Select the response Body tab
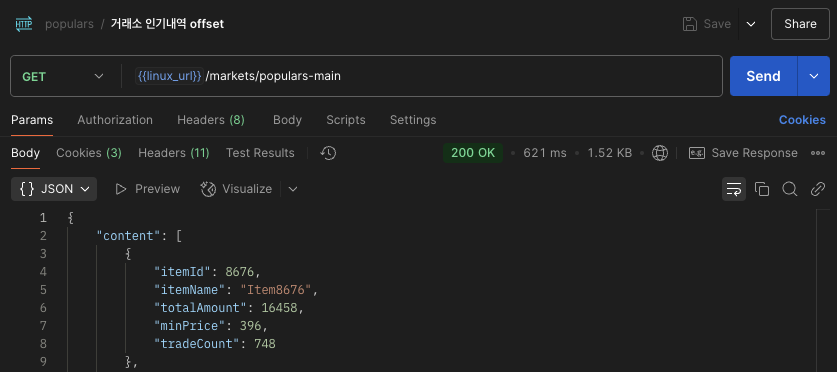The image size is (837, 372). point(26,153)
